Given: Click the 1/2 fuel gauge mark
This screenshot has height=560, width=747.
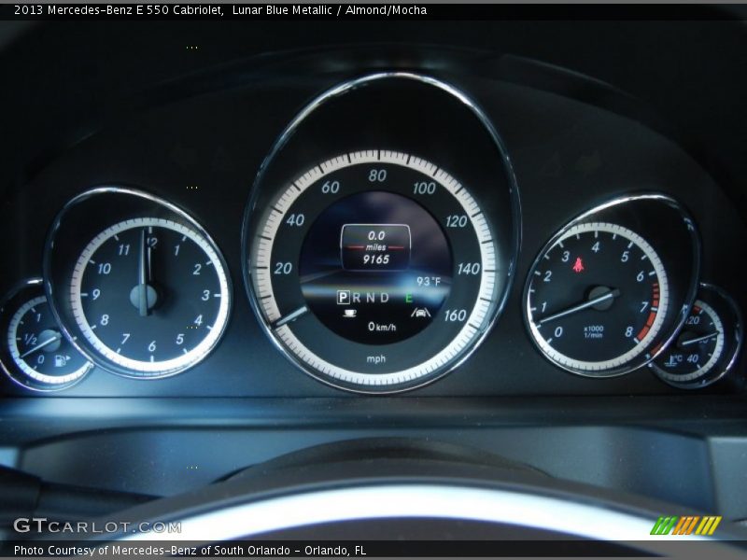Looking at the screenshot, I should (x=30, y=339).
